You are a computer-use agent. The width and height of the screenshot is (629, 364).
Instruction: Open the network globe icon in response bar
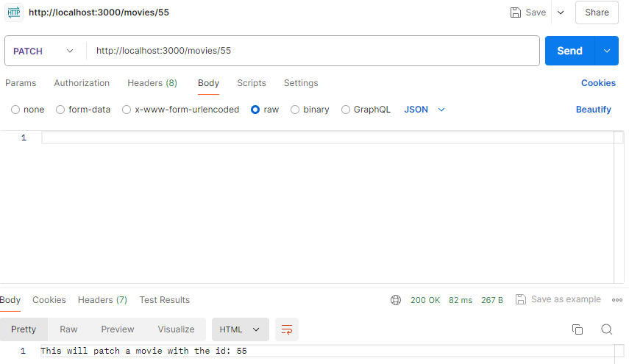396,300
